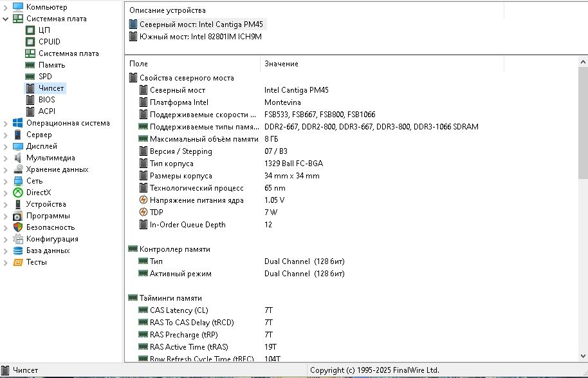Screen dimensions: 588x378
Task: Click the CPU (ЦП) icon in tree
Action: tap(30, 30)
